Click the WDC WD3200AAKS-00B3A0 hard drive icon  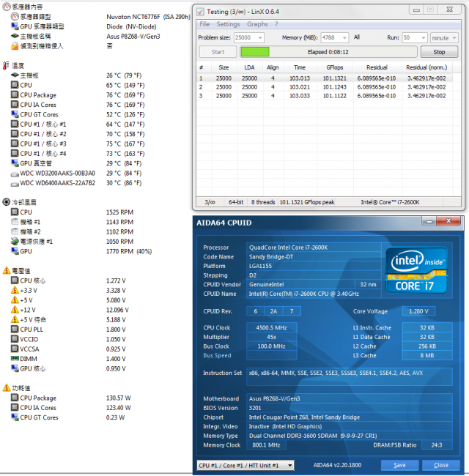click(x=15, y=174)
